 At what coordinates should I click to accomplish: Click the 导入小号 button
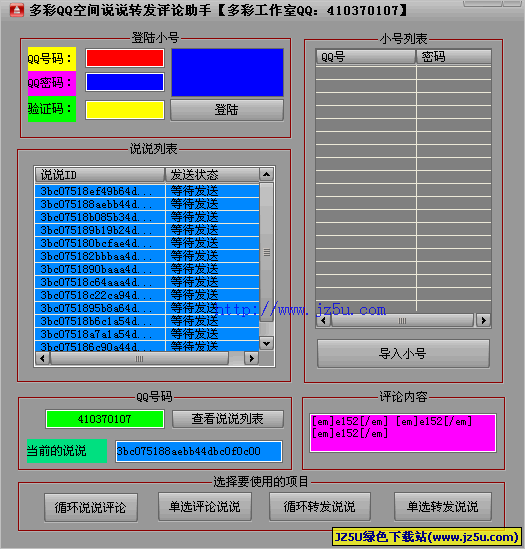coord(403,354)
